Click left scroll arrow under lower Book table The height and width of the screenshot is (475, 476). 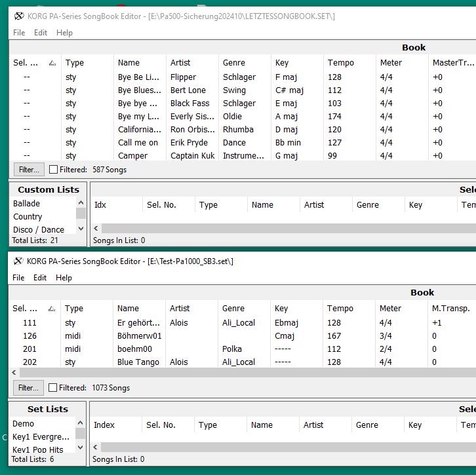14,372
